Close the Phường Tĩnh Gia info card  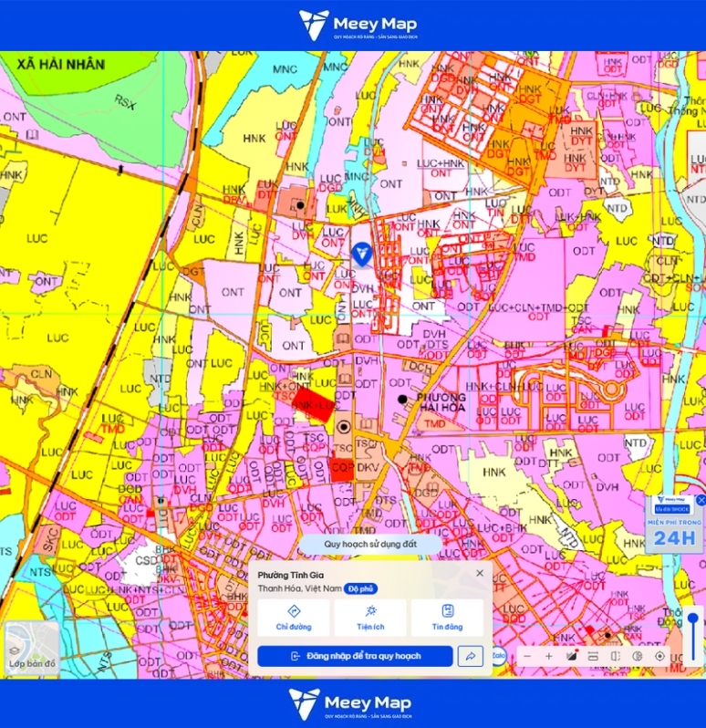(480, 574)
